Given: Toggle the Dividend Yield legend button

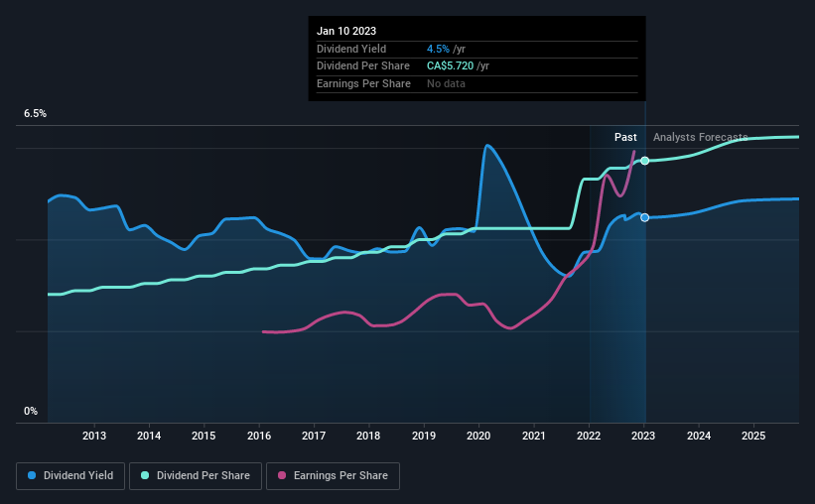Looking at the screenshot, I should [x=70, y=476].
